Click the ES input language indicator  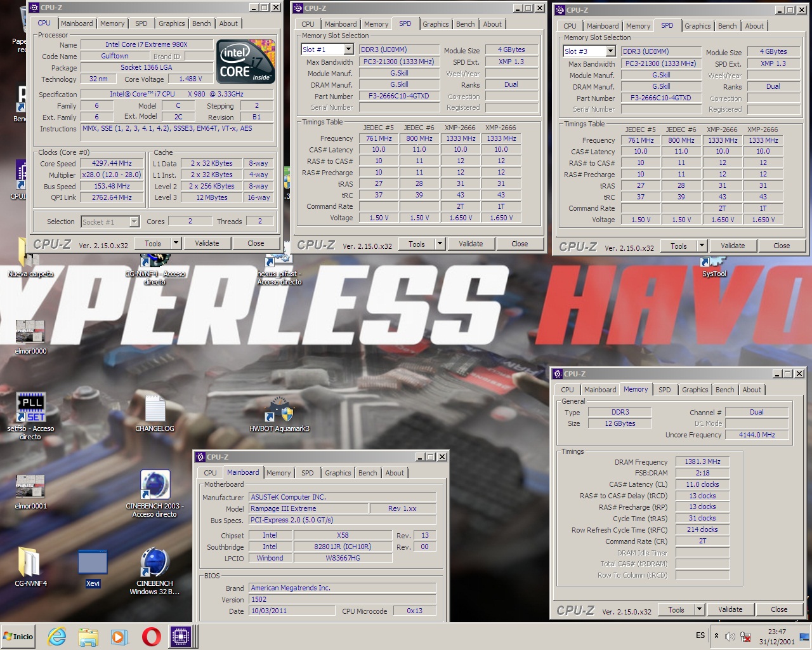[700, 635]
